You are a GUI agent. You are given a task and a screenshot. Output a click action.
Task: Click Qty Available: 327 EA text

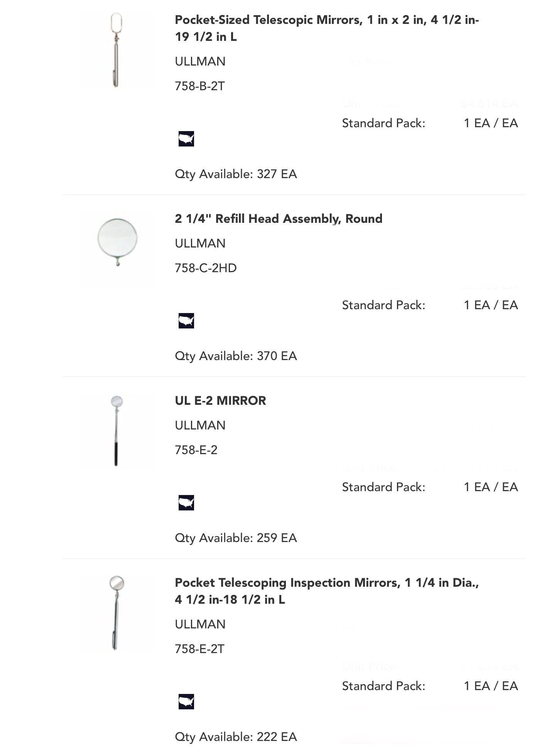pos(236,174)
